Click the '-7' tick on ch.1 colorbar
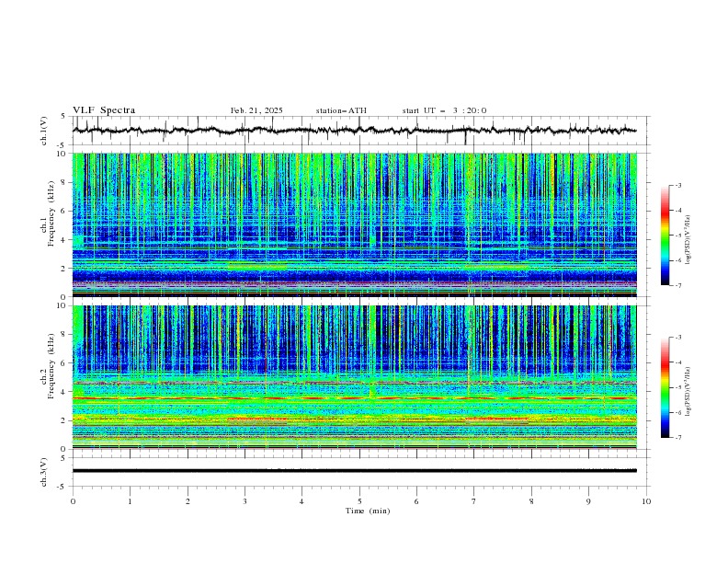 (x=677, y=285)
